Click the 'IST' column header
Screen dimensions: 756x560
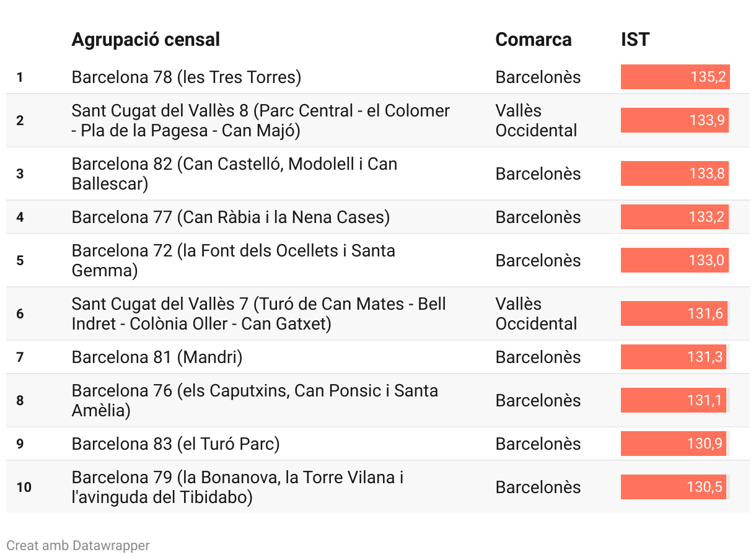pos(635,40)
